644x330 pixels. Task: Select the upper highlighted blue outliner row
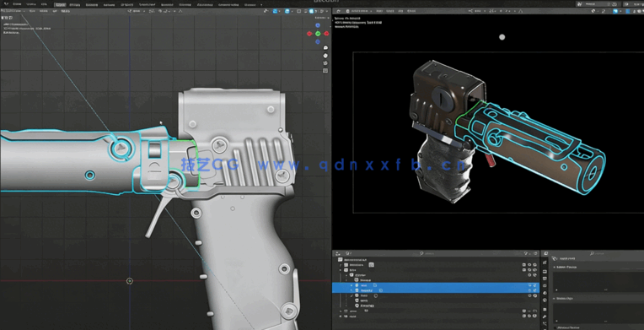point(435,285)
